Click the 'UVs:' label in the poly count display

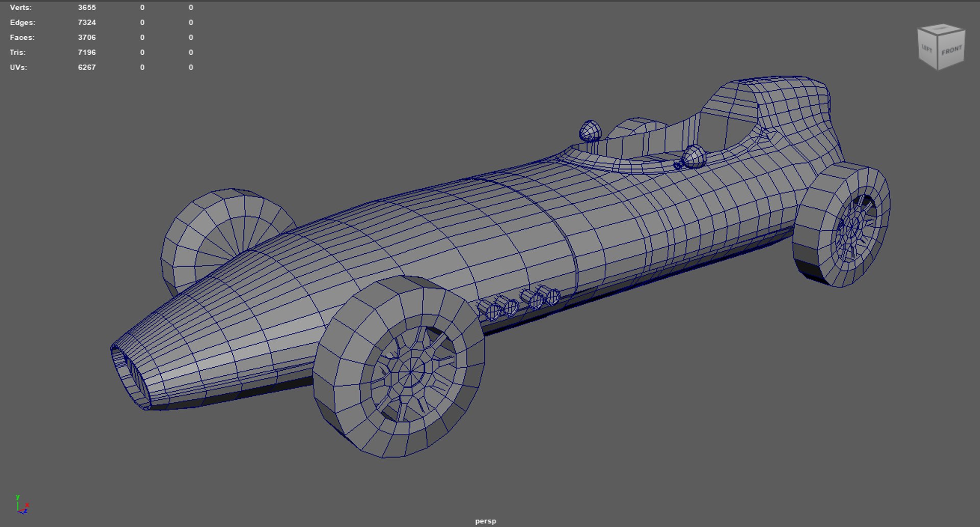click(18, 67)
